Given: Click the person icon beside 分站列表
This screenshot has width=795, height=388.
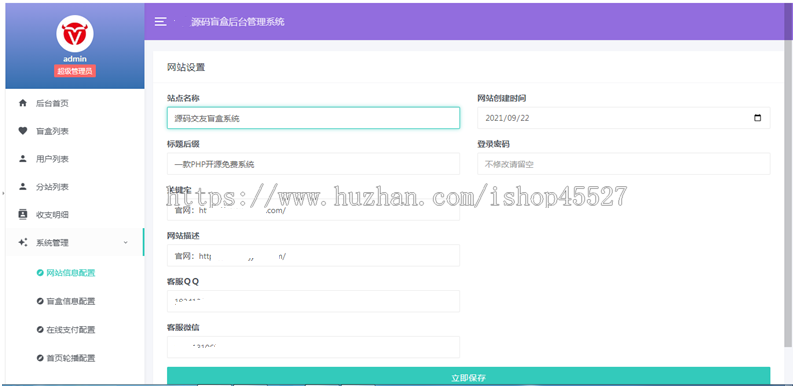Looking at the screenshot, I should pos(22,187).
